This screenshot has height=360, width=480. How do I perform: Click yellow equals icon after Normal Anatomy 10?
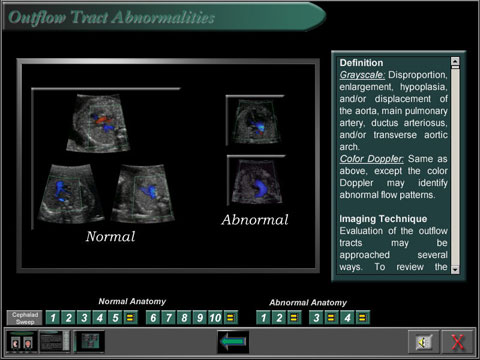231,318
